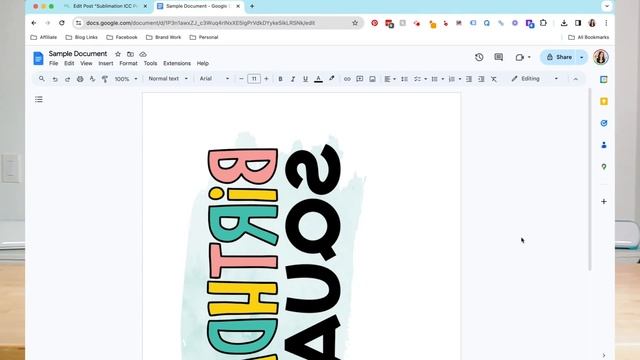Open Maps in the side panel
This screenshot has width=640, height=360.
[604, 167]
